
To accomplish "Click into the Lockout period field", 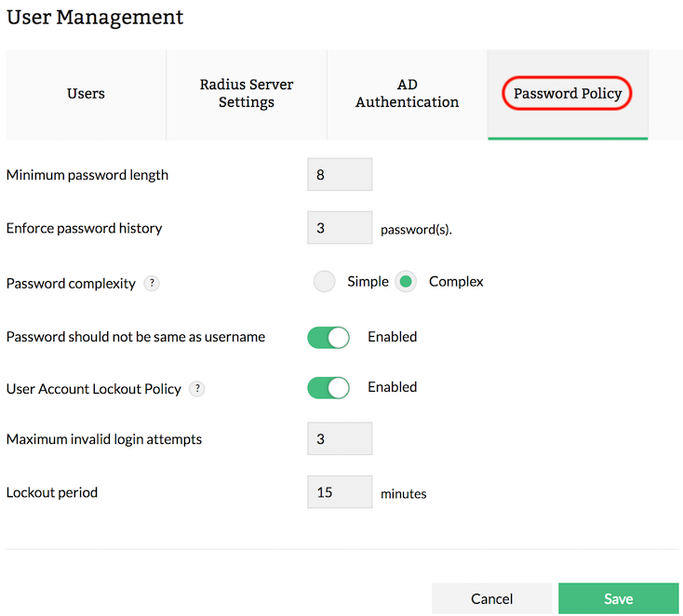I will pos(340,492).
